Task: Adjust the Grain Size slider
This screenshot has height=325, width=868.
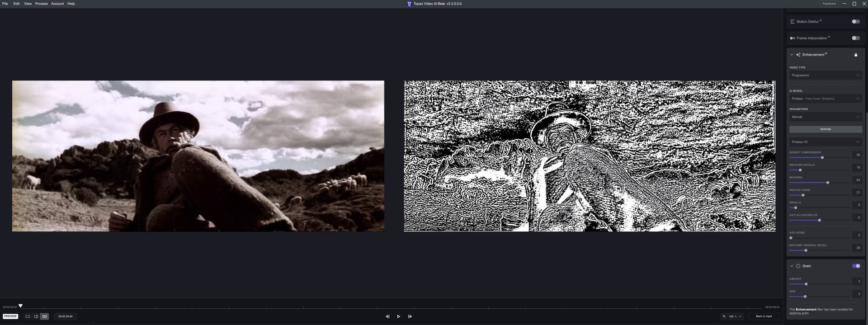Action: 805,297
